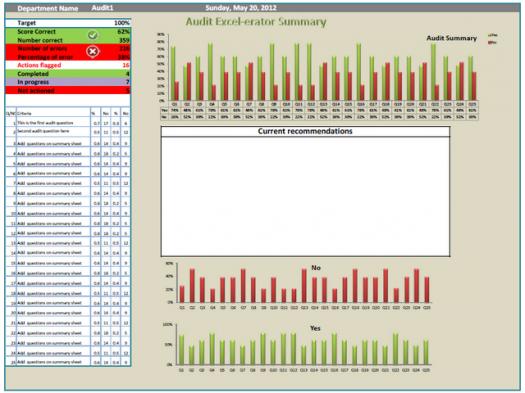Select the Actions flagged label
This screenshot has height=393, width=525.
39,65
